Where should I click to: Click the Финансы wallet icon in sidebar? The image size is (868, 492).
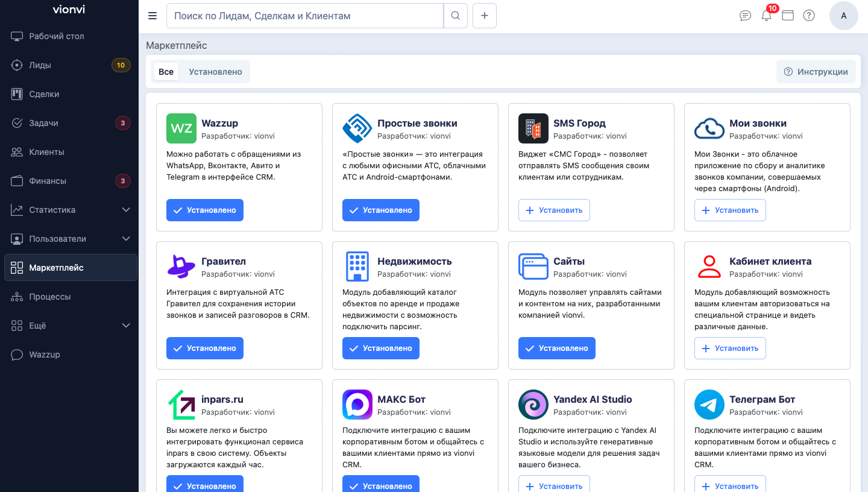(x=17, y=181)
